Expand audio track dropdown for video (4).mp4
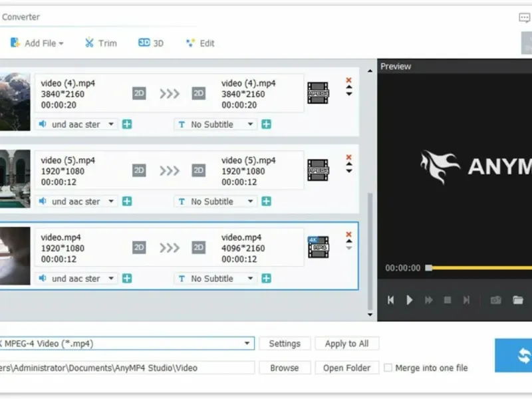Viewport: 532px width, 399px height. click(x=111, y=124)
